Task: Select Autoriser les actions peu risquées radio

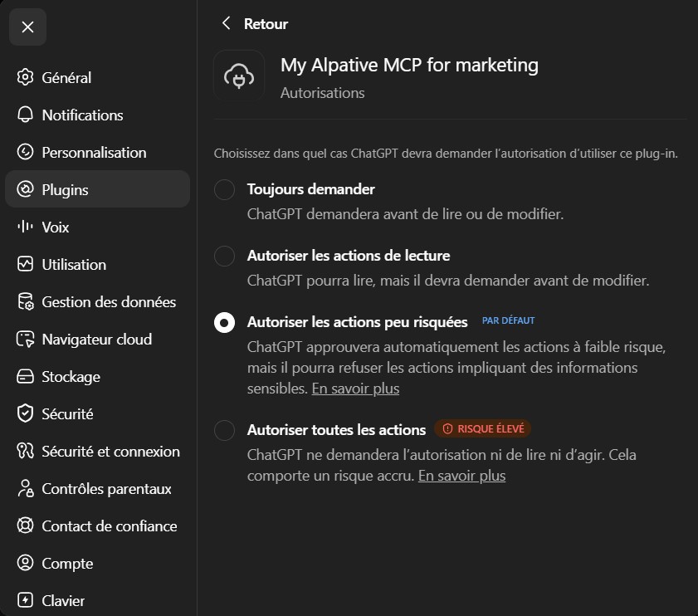Action: click(x=224, y=322)
